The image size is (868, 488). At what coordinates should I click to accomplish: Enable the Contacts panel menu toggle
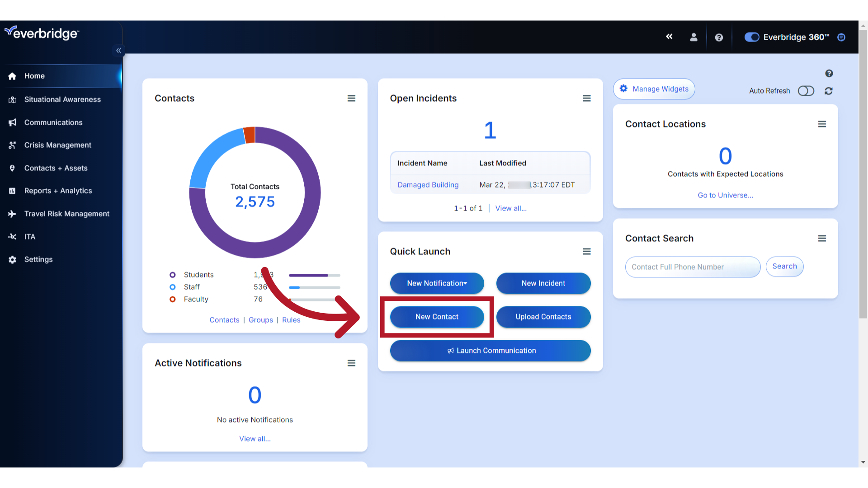(352, 99)
